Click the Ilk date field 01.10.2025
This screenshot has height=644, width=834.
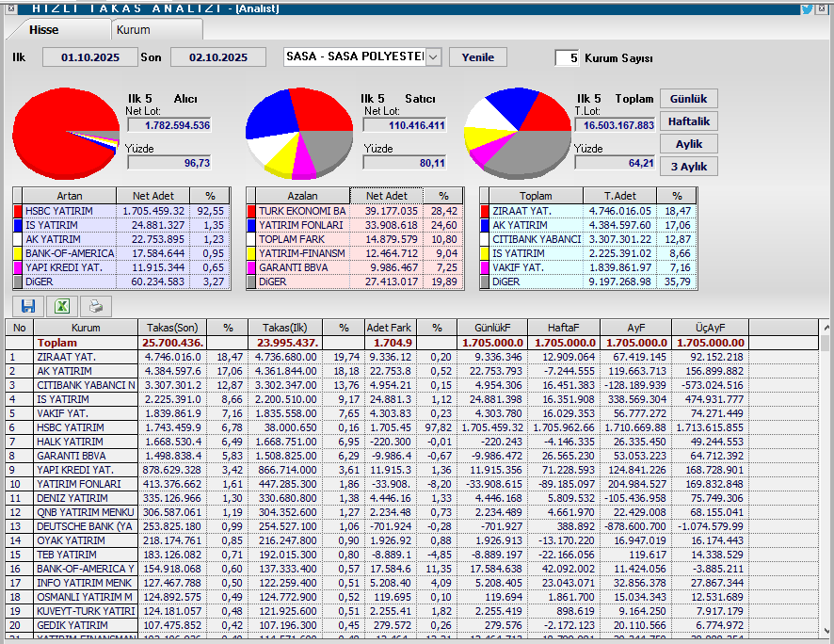coord(88,57)
